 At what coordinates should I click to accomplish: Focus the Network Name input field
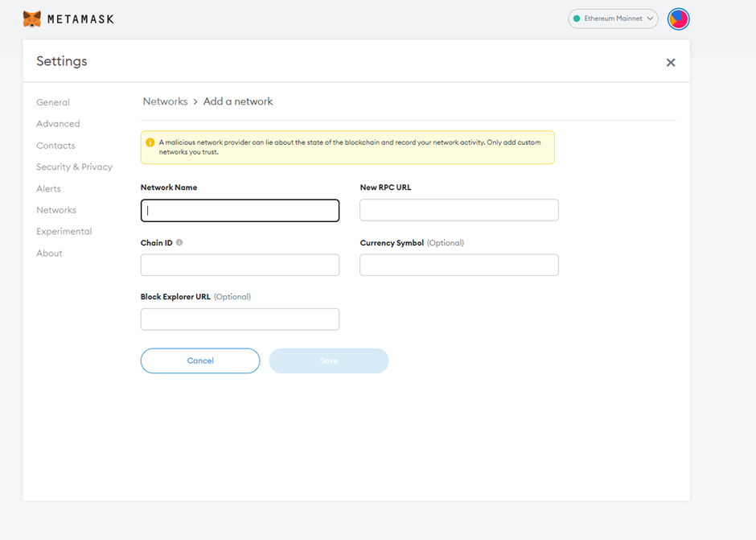click(240, 210)
